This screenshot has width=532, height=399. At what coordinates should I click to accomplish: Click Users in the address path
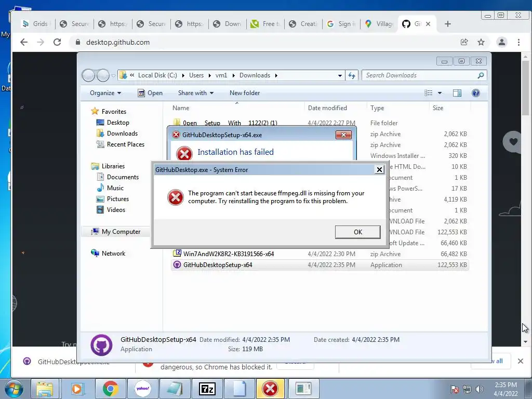(196, 75)
